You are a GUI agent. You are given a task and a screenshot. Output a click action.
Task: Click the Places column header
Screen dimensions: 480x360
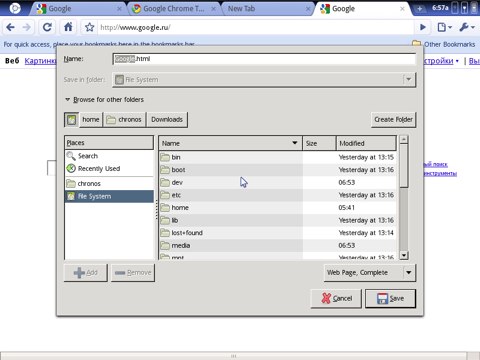point(109,143)
